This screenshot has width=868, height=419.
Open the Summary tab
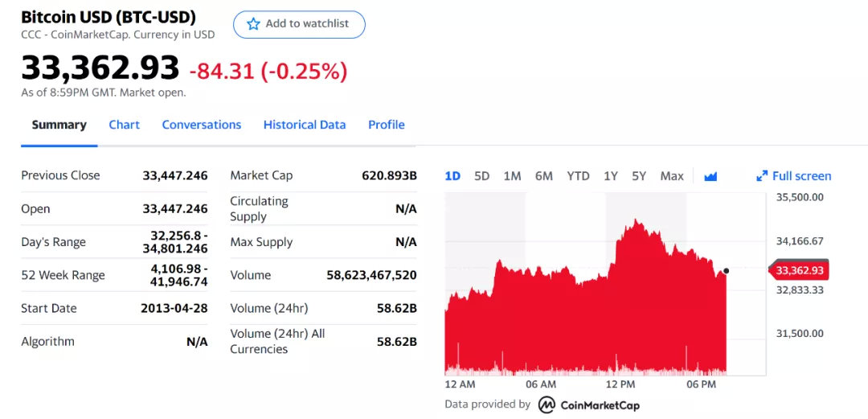click(59, 125)
